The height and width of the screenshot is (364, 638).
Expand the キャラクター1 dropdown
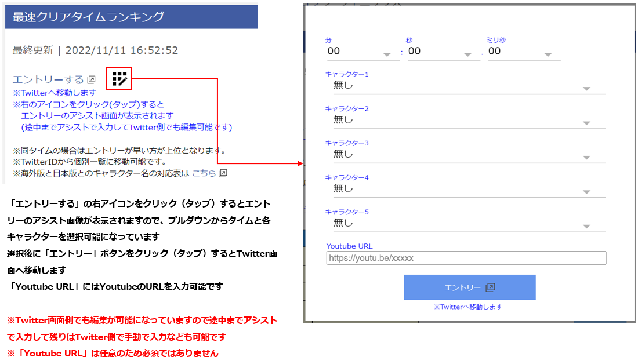point(586,89)
